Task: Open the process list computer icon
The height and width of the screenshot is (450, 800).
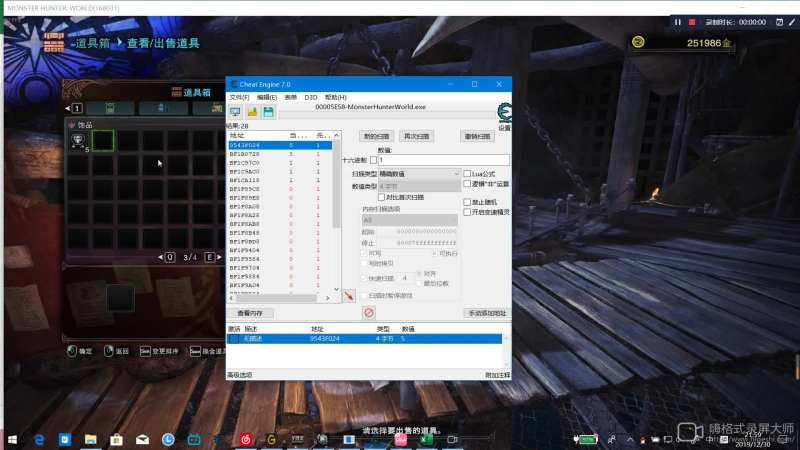Action: click(235, 112)
